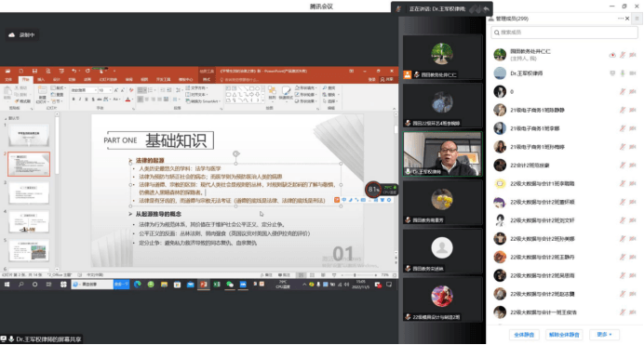Click the taskbar search magnifier icon
The height and width of the screenshot is (345, 644).
(21, 285)
